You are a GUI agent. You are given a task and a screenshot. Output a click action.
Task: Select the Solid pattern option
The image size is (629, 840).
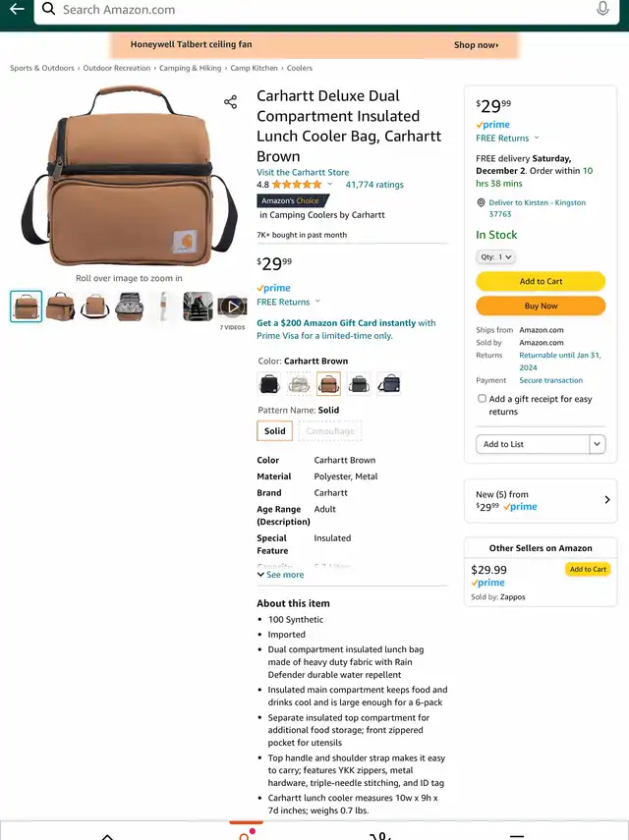(274, 430)
